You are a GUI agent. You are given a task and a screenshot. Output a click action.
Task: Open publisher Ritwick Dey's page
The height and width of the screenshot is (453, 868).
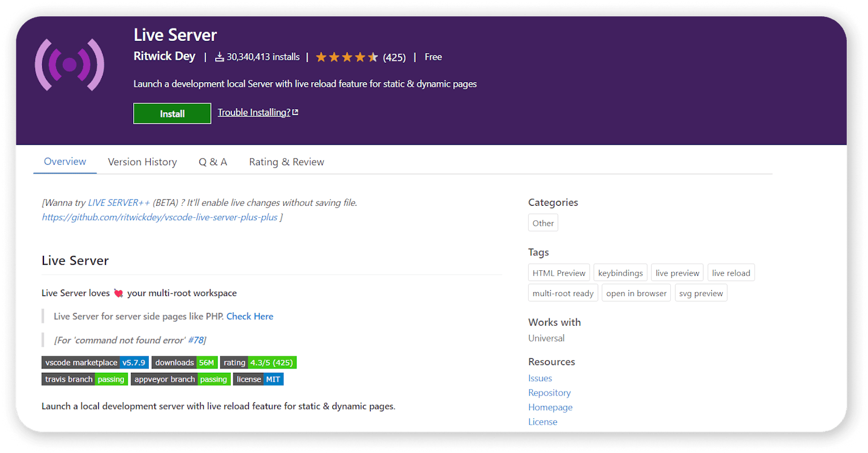coord(165,56)
